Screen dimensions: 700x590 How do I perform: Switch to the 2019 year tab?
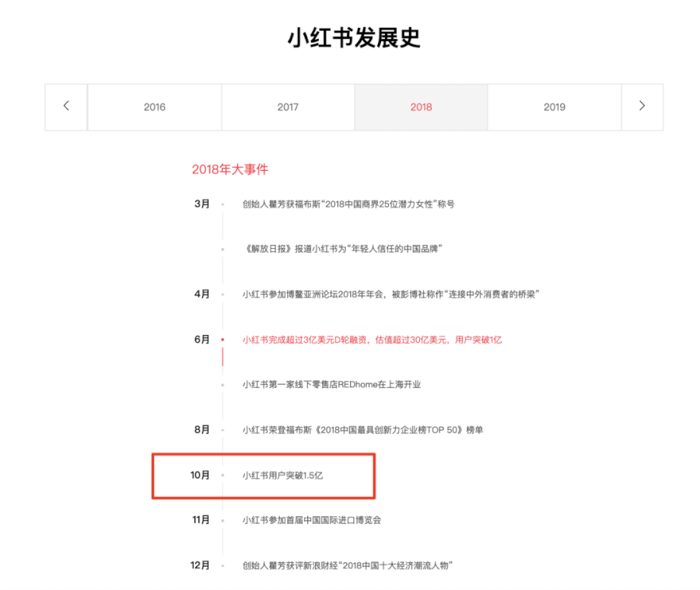click(x=554, y=107)
